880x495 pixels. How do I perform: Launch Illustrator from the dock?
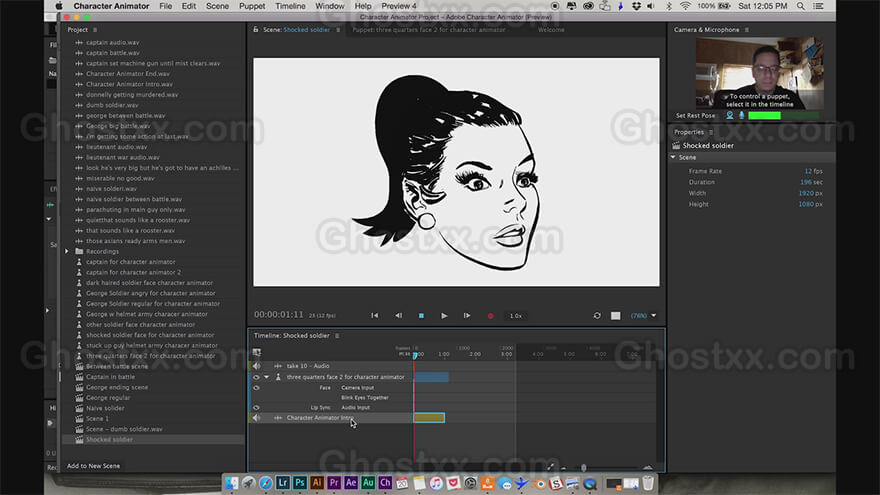click(317, 482)
